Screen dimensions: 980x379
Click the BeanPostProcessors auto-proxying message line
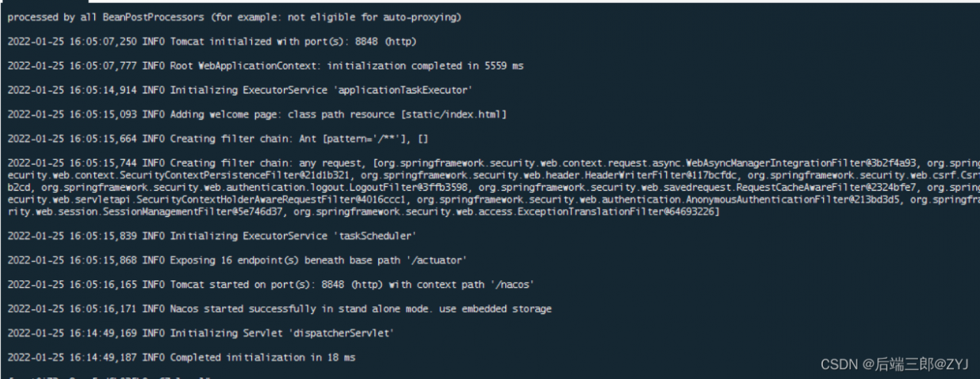(234, 17)
